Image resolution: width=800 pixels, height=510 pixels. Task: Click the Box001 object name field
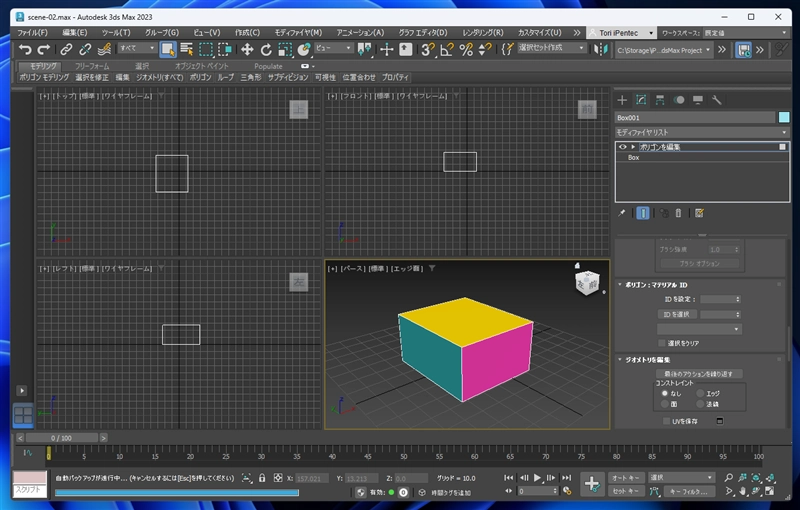pyautogui.click(x=695, y=117)
